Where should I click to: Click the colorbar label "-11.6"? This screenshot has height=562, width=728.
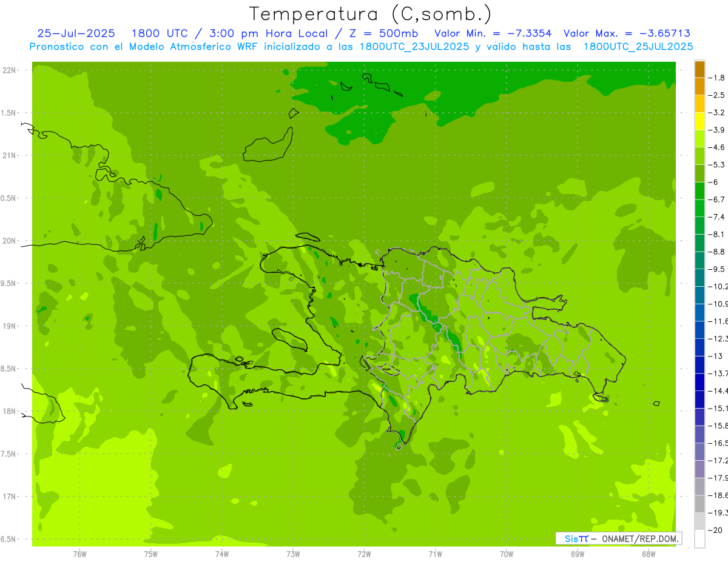coord(718,321)
